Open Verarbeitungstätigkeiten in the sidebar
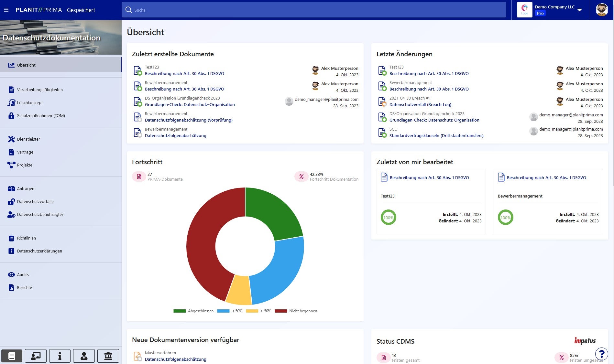This screenshot has width=614, height=364. (x=40, y=90)
